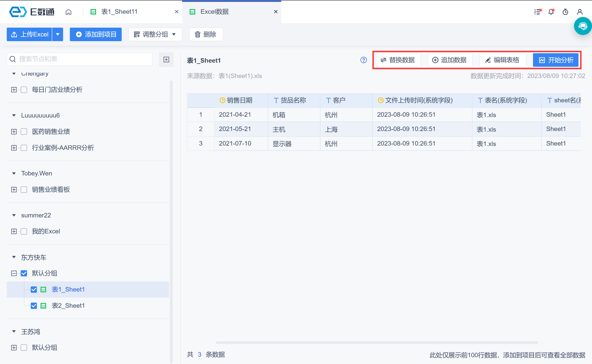This screenshot has width=592, height=364.
Task: Click the add node plus icon beside search
Action: [166, 59]
